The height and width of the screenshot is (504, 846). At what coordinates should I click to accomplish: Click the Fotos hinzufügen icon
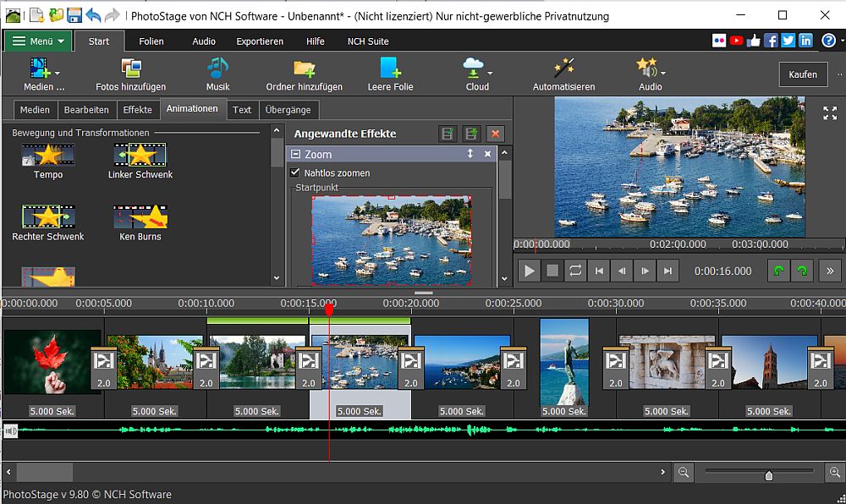pyautogui.click(x=130, y=68)
